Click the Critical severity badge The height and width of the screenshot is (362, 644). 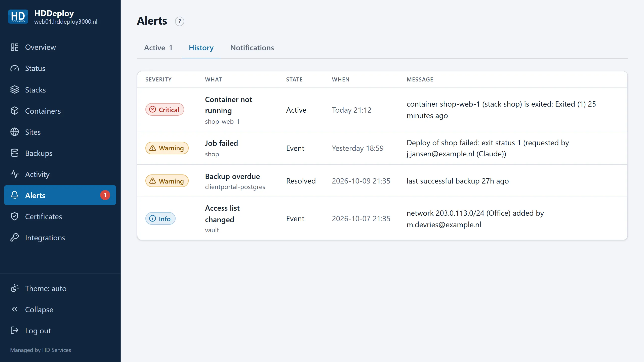(x=165, y=110)
